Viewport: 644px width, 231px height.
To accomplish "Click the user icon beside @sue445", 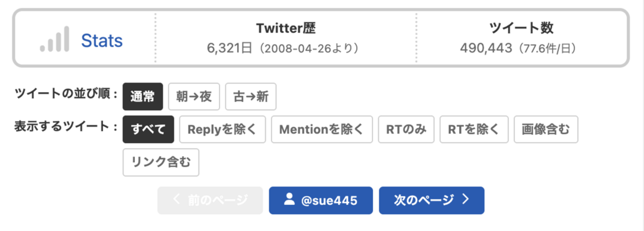I will tap(289, 199).
